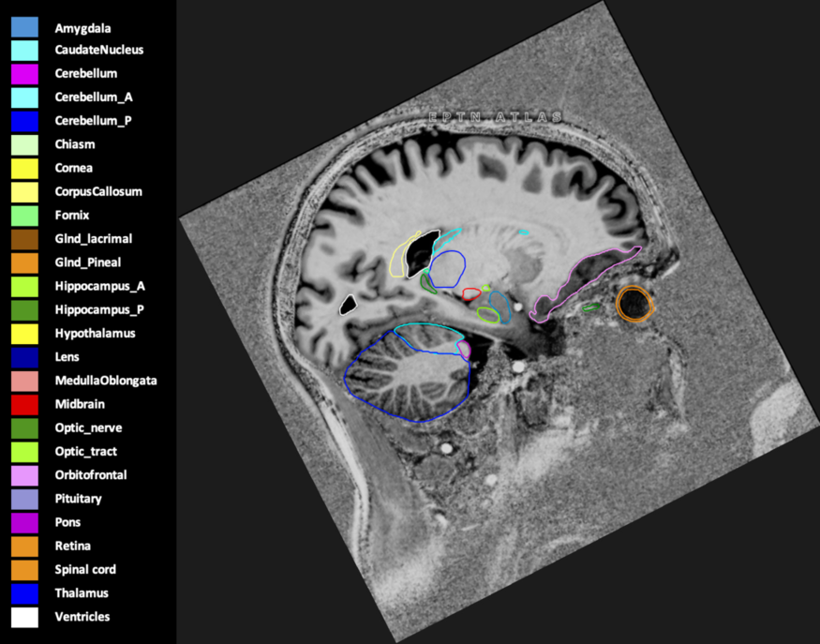This screenshot has height=644, width=820.
Task: Select the Hypothalamus label in legend
Action: [94, 334]
